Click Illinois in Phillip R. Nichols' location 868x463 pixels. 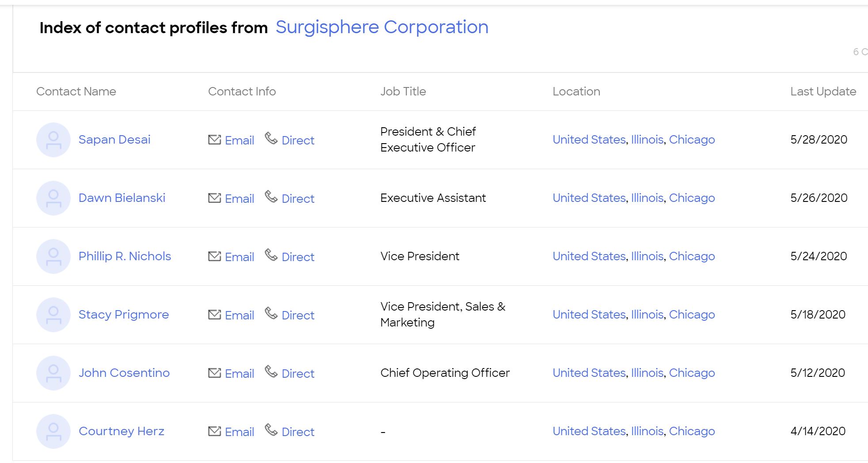[x=647, y=256]
